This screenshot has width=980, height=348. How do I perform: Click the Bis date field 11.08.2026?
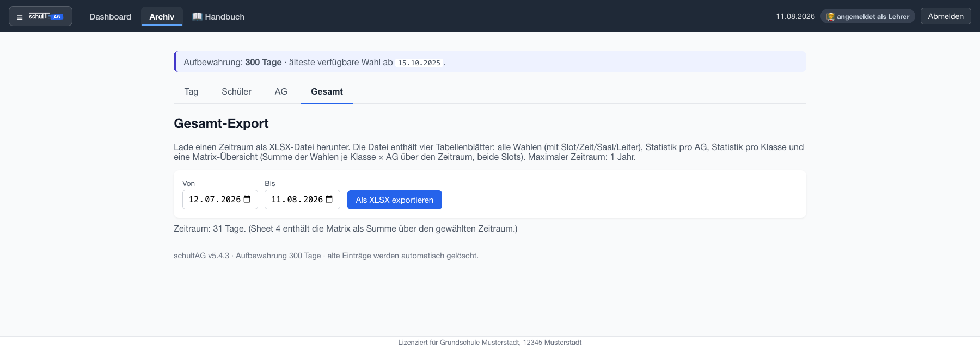(302, 200)
